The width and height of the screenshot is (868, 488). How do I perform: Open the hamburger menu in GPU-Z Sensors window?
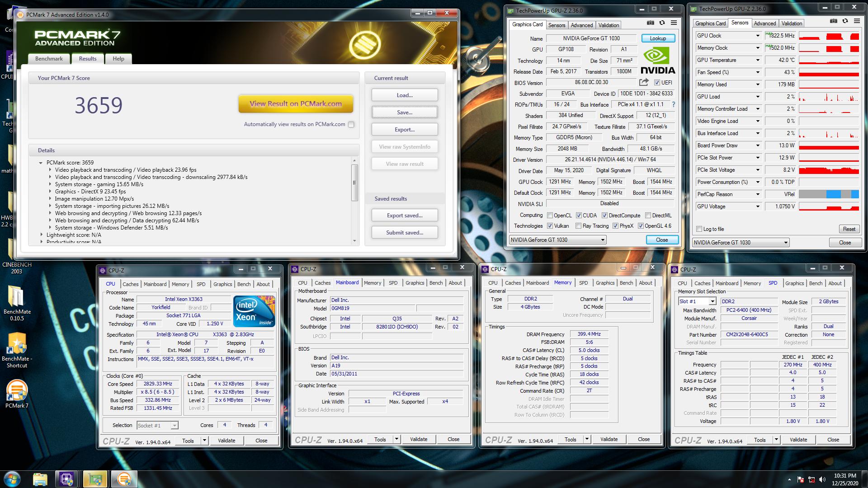point(857,21)
